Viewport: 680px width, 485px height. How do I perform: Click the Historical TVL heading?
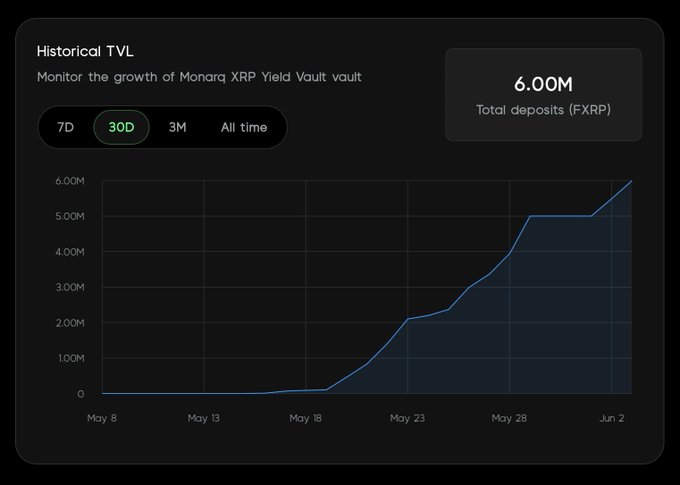pyautogui.click(x=85, y=51)
